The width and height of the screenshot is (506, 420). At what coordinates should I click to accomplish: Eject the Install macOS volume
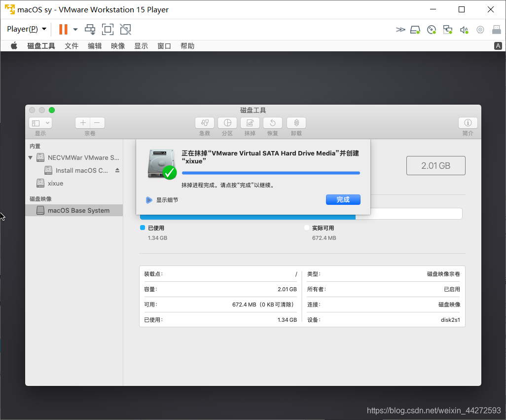click(117, 170)
